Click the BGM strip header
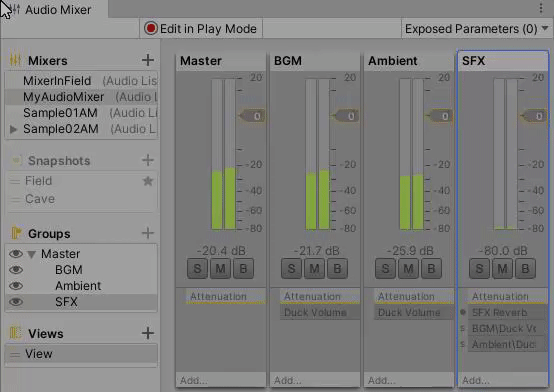 point(315,61)
